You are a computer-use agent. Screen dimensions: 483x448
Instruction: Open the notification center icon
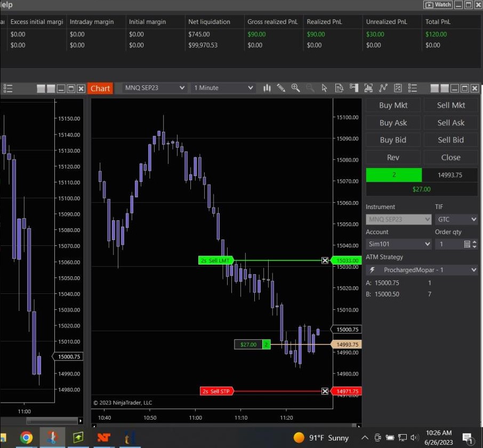coord(468,438)
